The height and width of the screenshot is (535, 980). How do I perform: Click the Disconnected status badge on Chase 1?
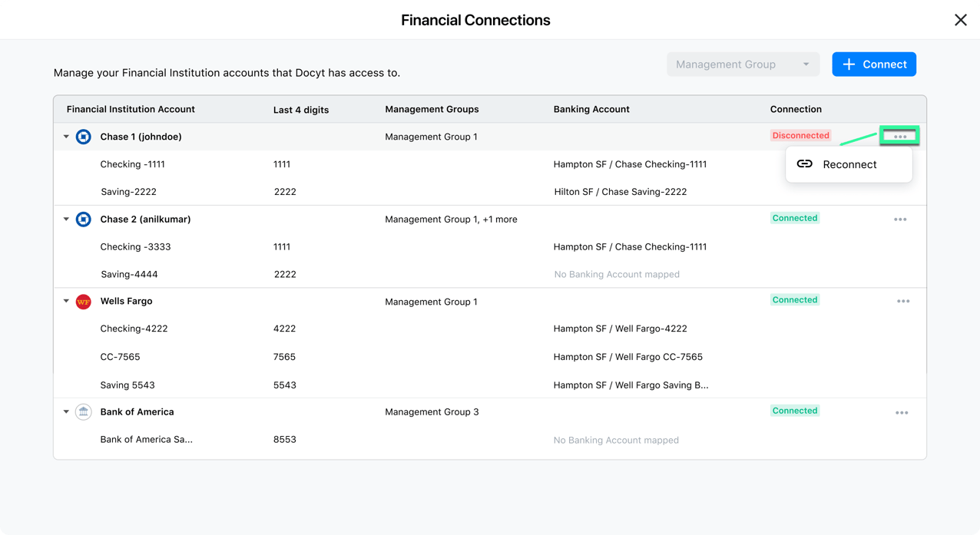800,135
